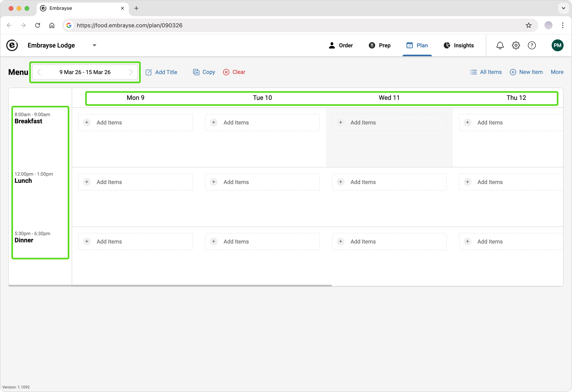Switch to the Insights tab
Viewport: 572px width, 392px height.
pos(459,45)
